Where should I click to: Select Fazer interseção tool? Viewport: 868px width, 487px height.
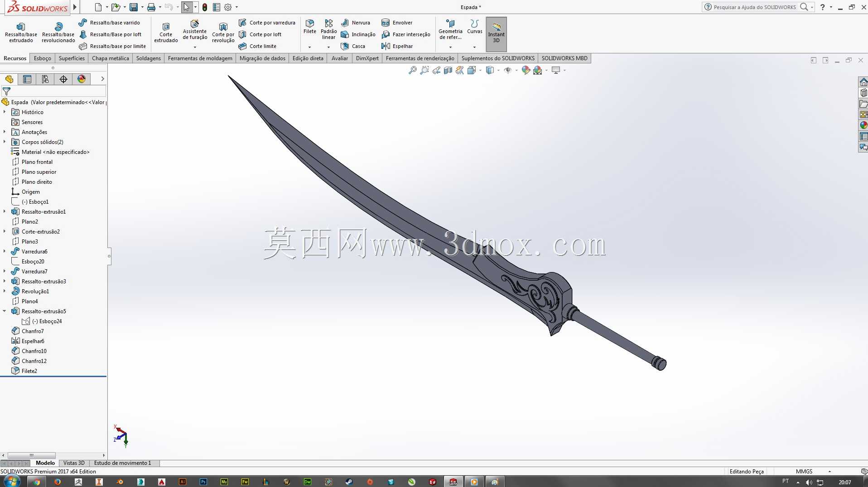[406, 34]
